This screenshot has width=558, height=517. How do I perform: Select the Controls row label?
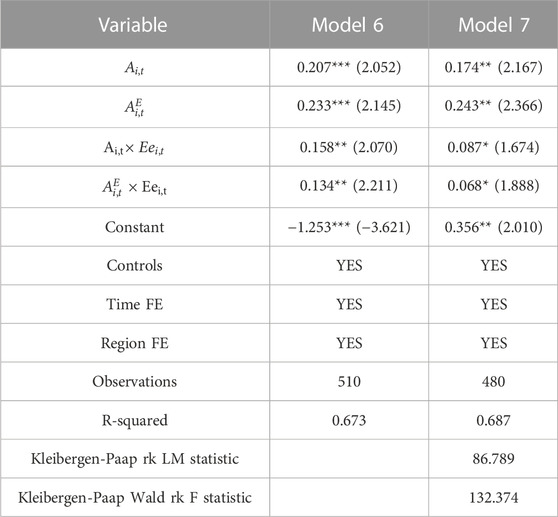pos(135,265)
